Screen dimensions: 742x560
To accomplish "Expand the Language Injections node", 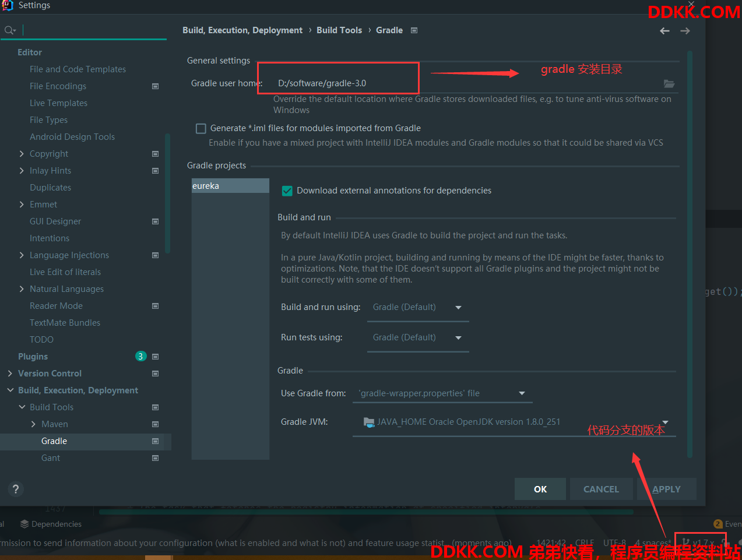I will coord(22,255).
